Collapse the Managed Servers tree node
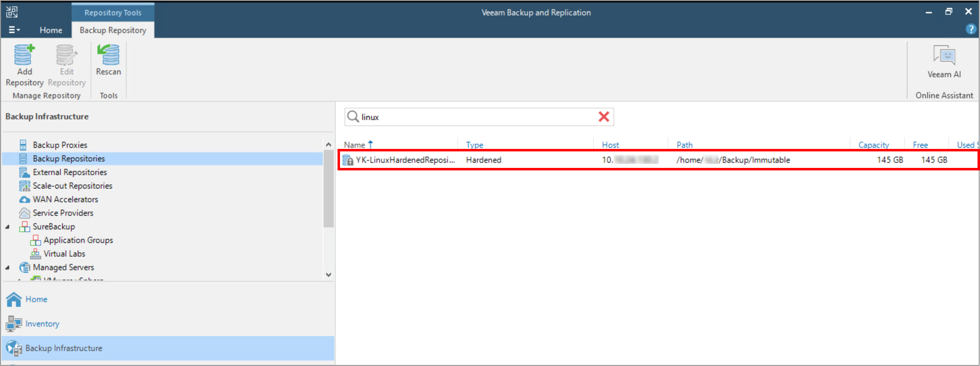Screen dimensions: 980x366 point(8,267)
